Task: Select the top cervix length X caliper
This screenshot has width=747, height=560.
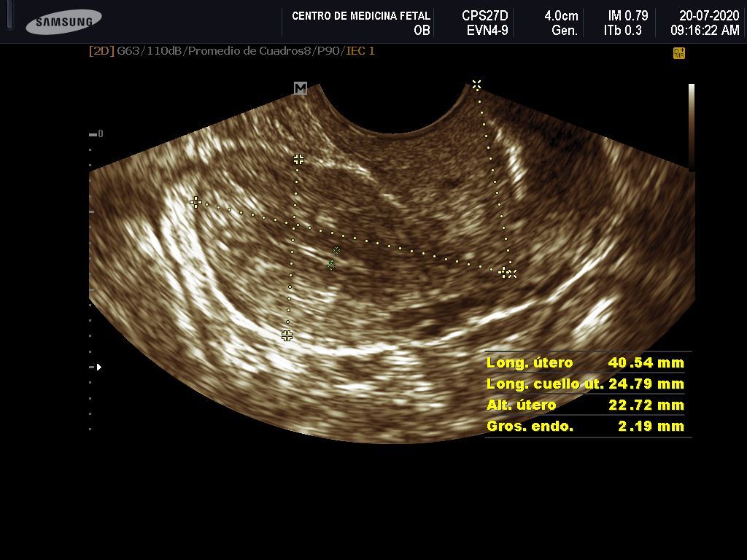Action: [476, 85]
